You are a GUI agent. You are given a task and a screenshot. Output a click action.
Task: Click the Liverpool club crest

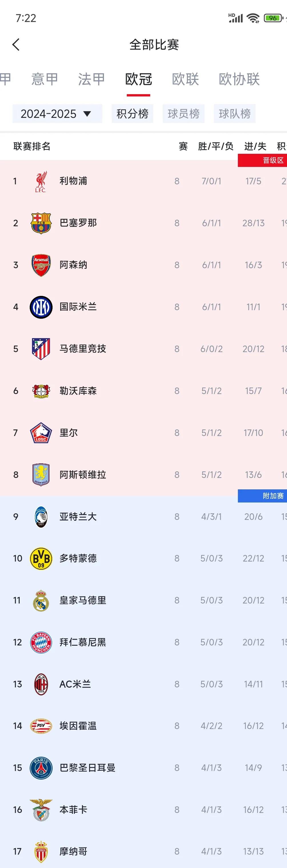tap(41, 181)
